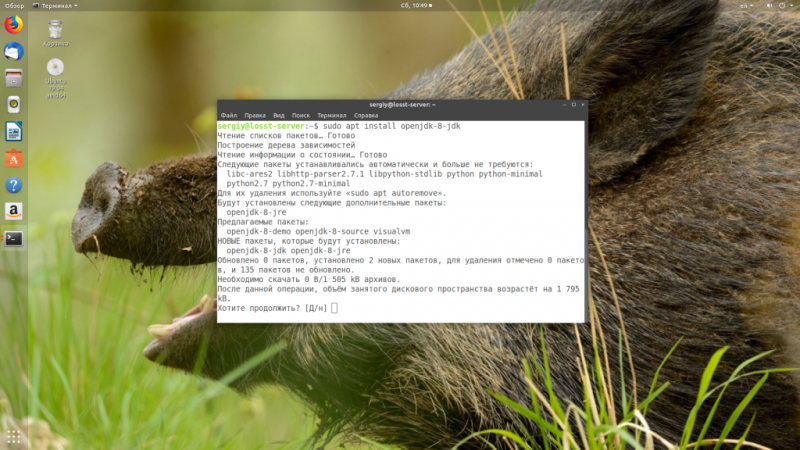Select the Trash desktop icon
The height and width of the screenshot is (450, 800).
55,33
